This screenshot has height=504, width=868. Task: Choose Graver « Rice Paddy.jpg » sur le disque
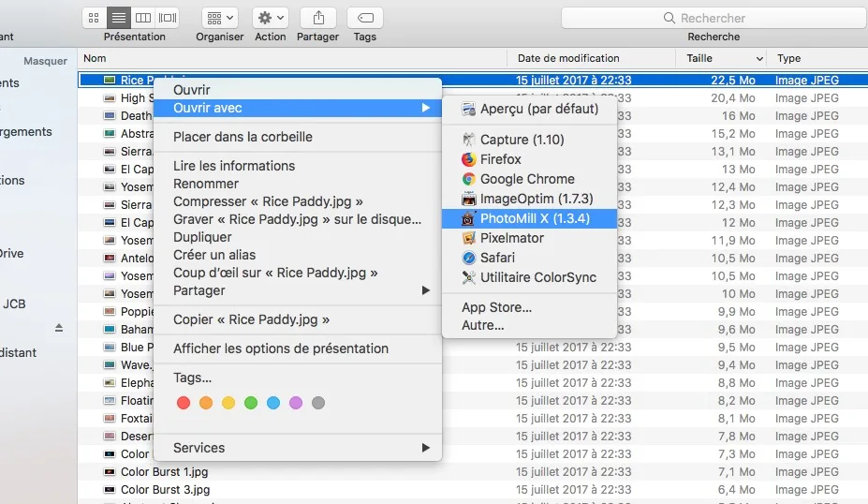(x=298, y=219)
